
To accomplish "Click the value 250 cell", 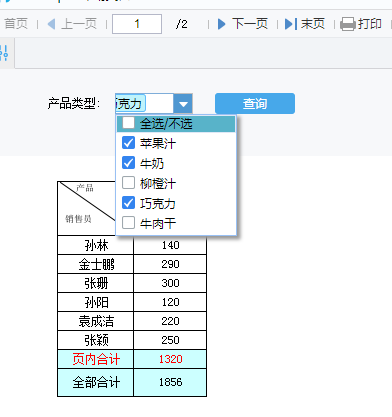I will (170, 340).
